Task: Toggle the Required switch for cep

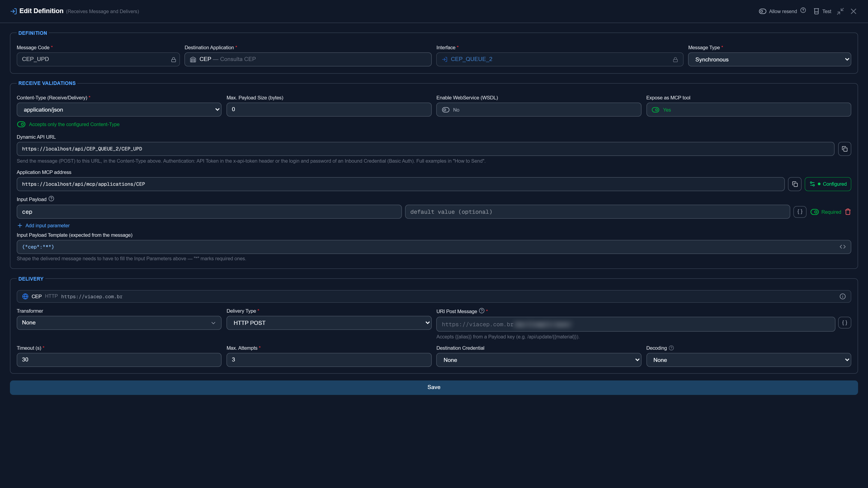Action: (814, 212)
